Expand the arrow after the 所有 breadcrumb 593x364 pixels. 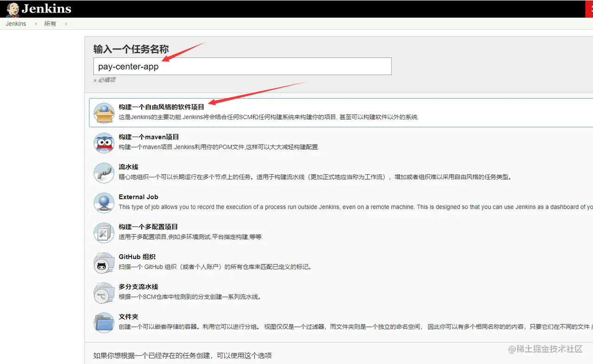tap(66, 24)
